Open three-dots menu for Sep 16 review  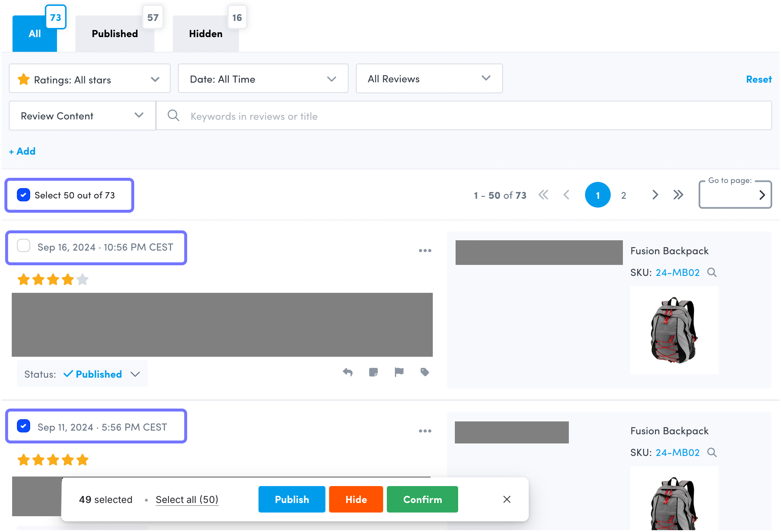tap(425, 251)
